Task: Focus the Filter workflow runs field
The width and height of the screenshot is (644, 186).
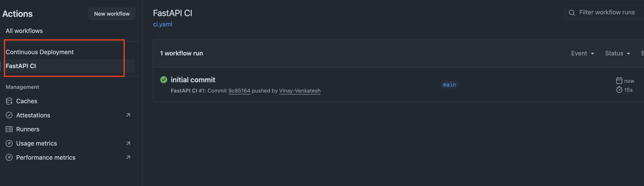Action: tap(607, 12)
